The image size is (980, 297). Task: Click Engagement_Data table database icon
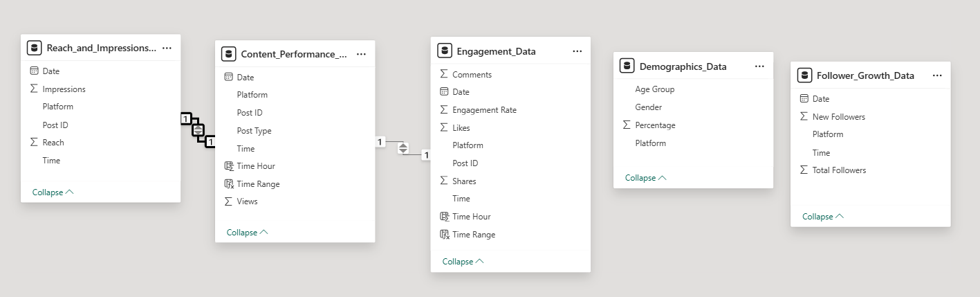(445, 51)
